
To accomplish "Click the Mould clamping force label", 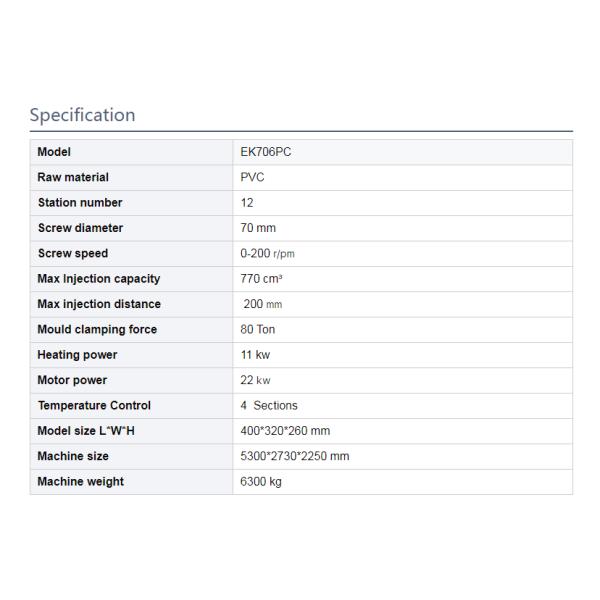I will [x=97, y=329].
